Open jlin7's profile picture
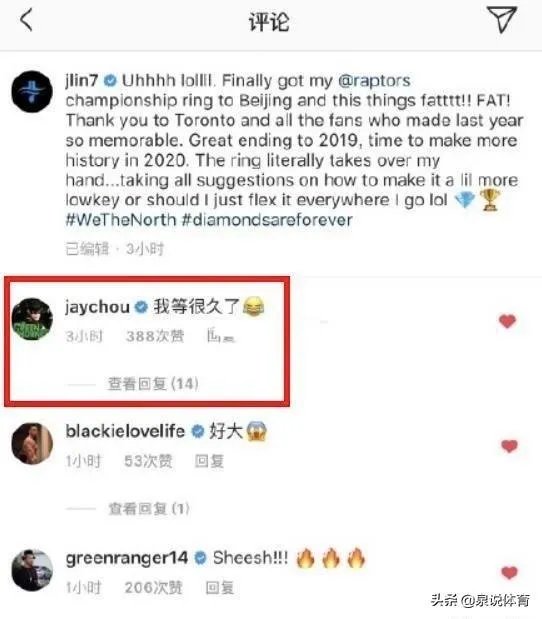Viewport: 542px width, 619px height. click(x=32, y=92)
